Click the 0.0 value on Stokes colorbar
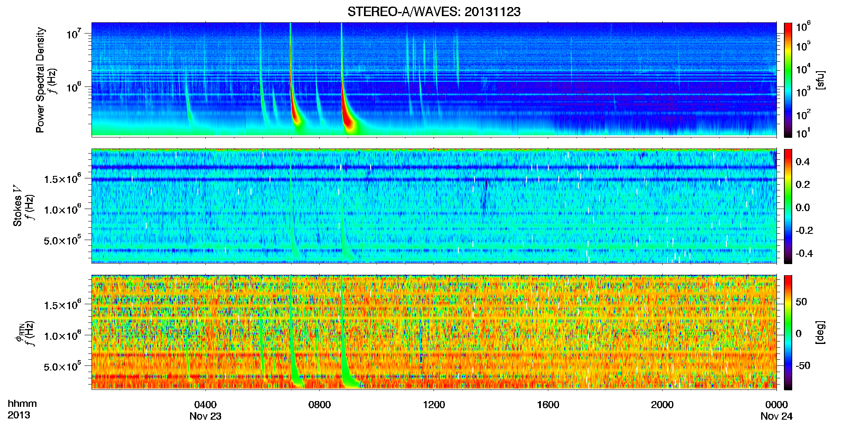The image size is (868, 447). (x=803, y=207)
